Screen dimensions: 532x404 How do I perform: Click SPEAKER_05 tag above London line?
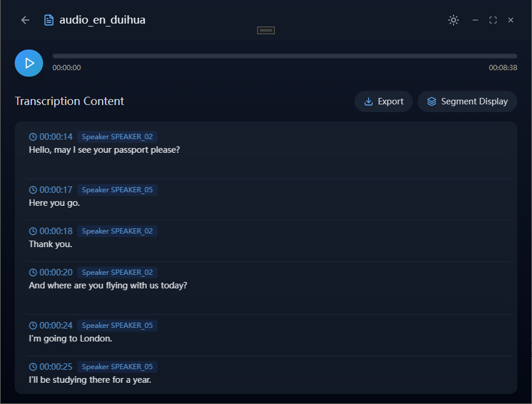(x=117, y=326)
